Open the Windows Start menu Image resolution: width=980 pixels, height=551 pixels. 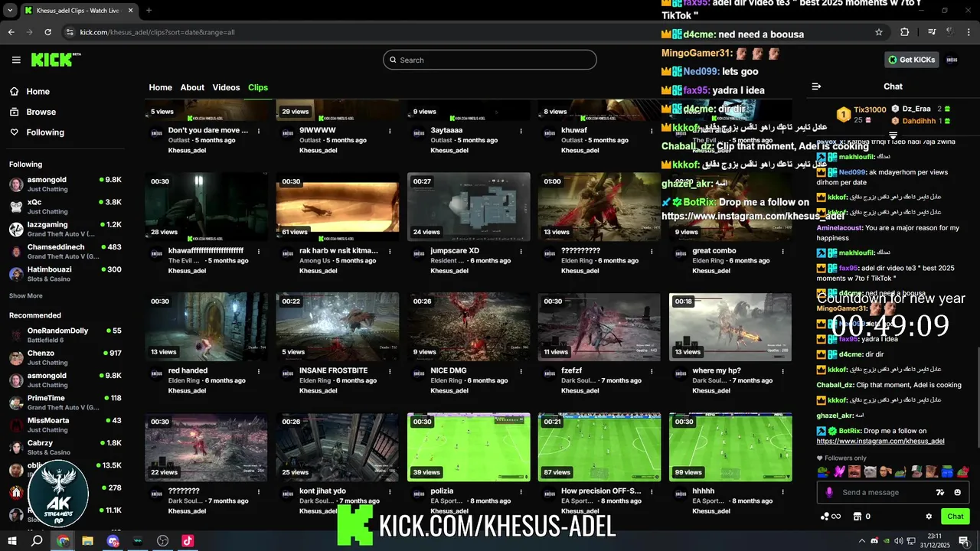pos(12,541)
